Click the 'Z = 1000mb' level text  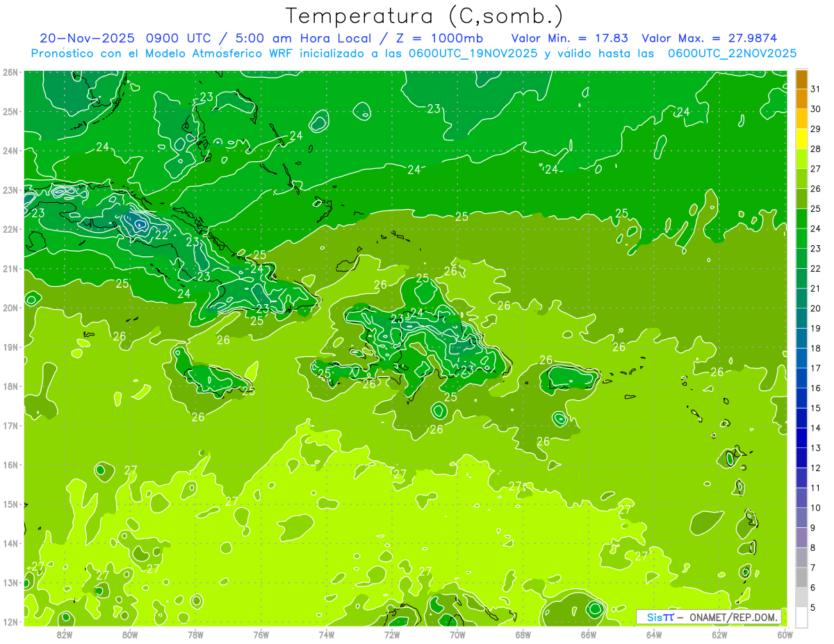tap(440, 38)
